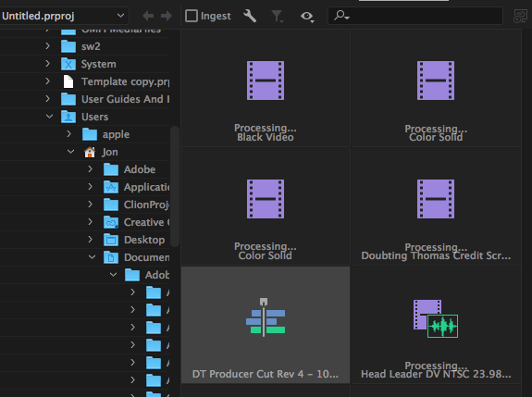Screen dimensions: 532x397
Task: Click the Creative Cloud sync icon
Action: (520, 16)
